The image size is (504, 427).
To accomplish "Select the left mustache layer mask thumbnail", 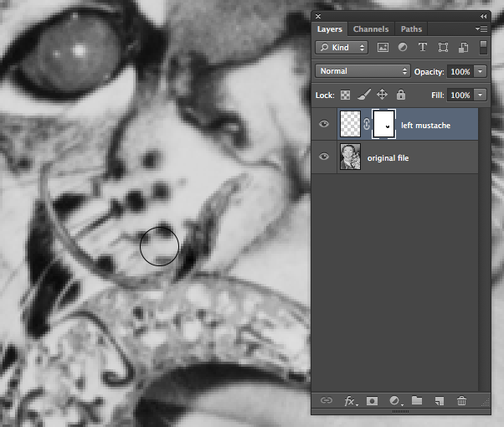I will click(383, 126).
